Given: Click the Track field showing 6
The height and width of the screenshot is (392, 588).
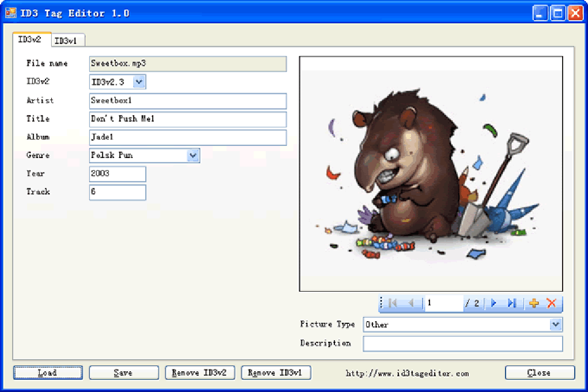Looking at the screenshot, I should point(118,192).
